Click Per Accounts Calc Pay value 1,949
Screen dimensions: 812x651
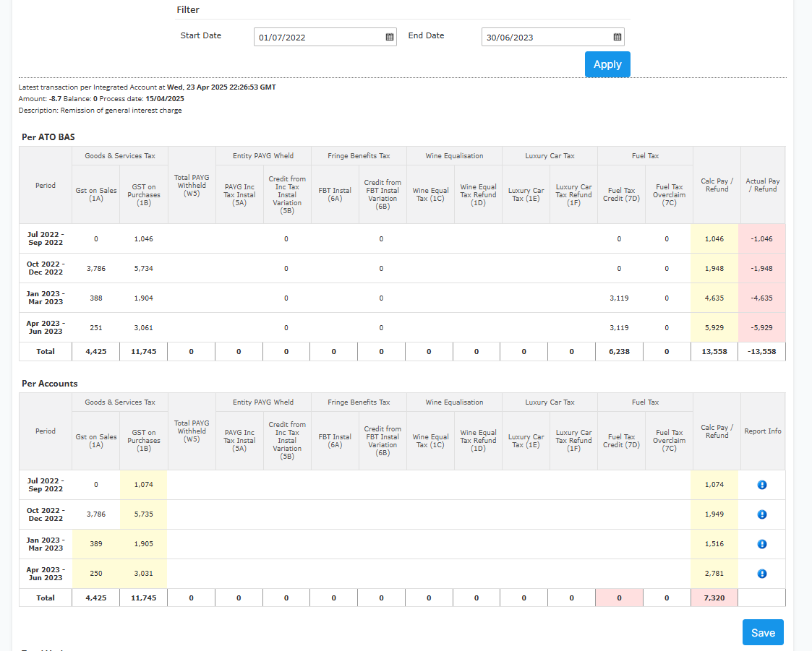point(714,514)
